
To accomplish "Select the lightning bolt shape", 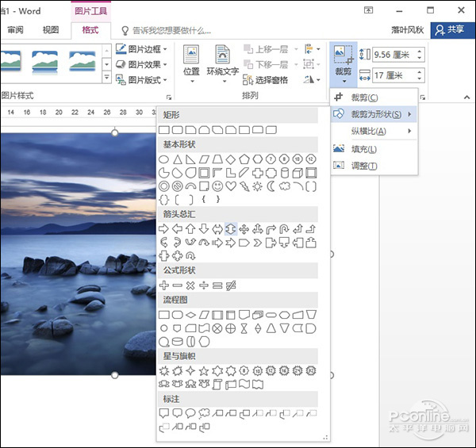I will 244,186.
